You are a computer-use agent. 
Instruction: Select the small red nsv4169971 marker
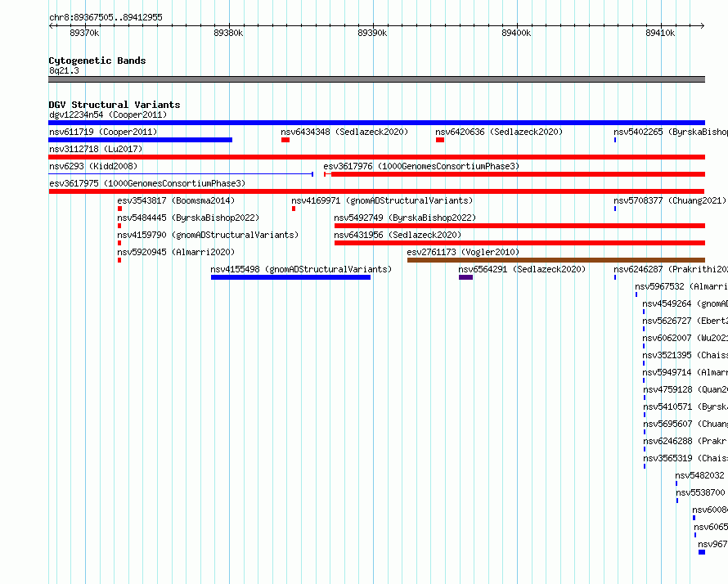294,209
